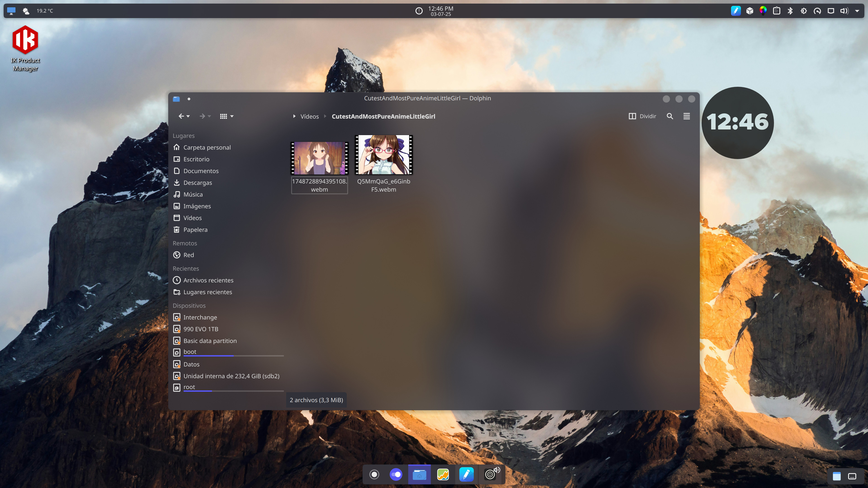Select Interchange device
The height and width of the screenshot is (488, 868).
(x=228, y=317)
